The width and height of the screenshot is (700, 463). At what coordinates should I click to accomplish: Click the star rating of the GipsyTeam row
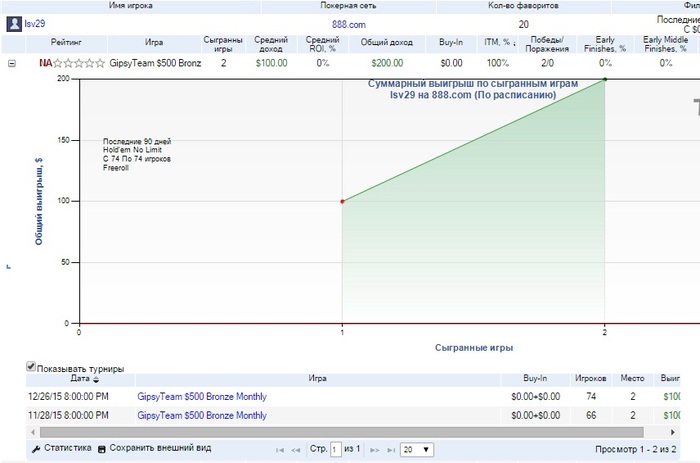click(x=79, y=63)
